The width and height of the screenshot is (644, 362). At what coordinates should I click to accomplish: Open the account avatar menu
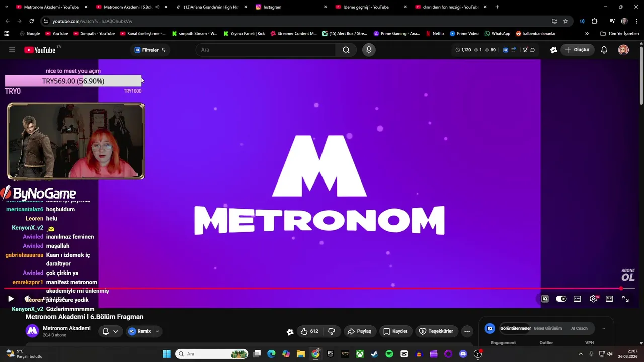click(x=623, y=50)
